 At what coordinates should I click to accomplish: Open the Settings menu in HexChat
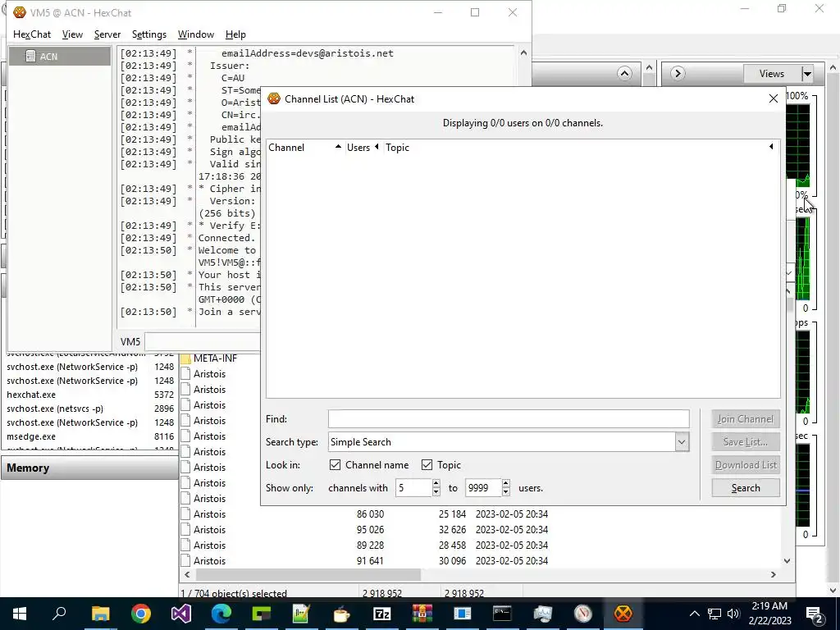click(149, 34)
